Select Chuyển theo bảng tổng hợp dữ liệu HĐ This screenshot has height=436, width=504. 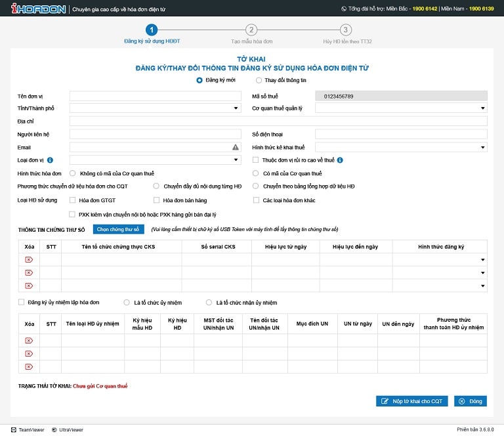pyautogui.click(x=255, y=186)
